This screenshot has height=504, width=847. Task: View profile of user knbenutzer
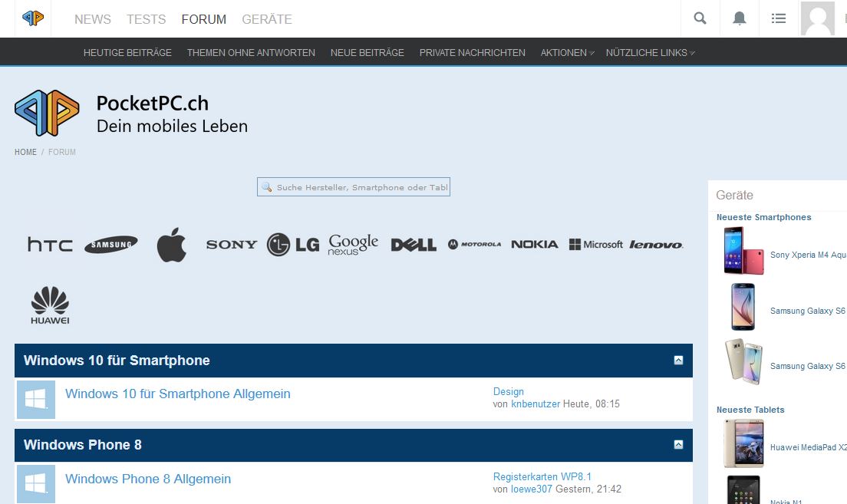[536, 404]
